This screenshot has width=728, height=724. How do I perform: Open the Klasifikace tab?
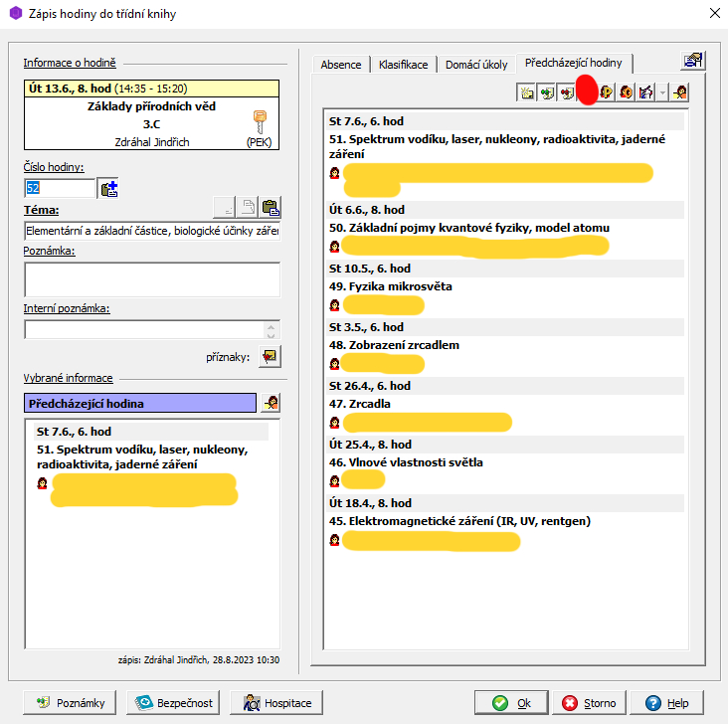(x=403, y=65)
